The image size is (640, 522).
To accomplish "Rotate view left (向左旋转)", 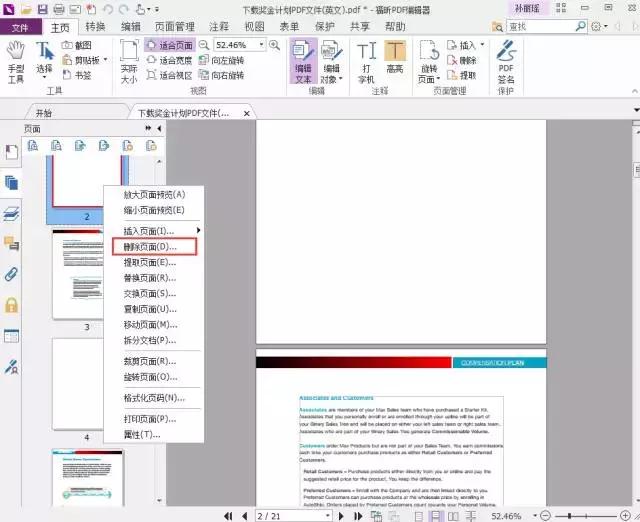I will coord(221,60).
